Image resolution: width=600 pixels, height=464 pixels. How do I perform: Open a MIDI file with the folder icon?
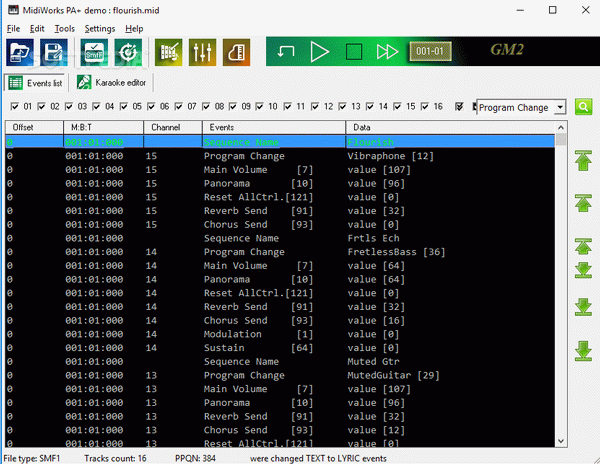coord(20,52)
